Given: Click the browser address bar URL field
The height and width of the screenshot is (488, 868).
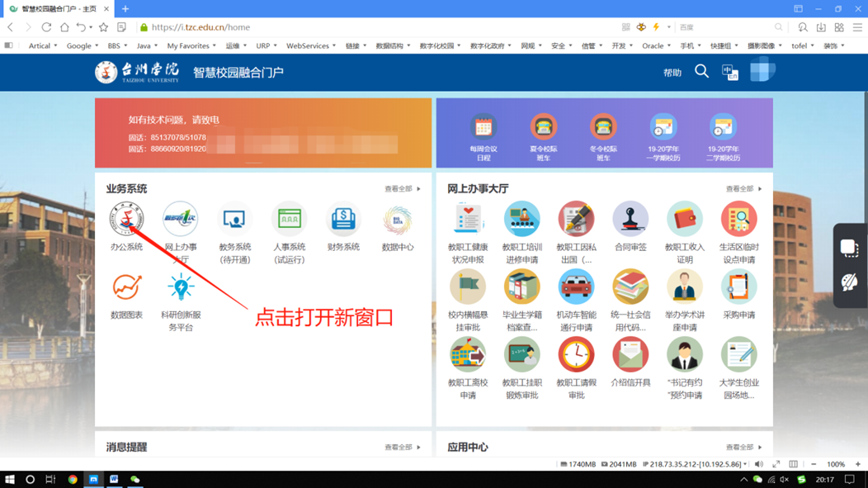Looking at the screenshot, I should (371, 27).
